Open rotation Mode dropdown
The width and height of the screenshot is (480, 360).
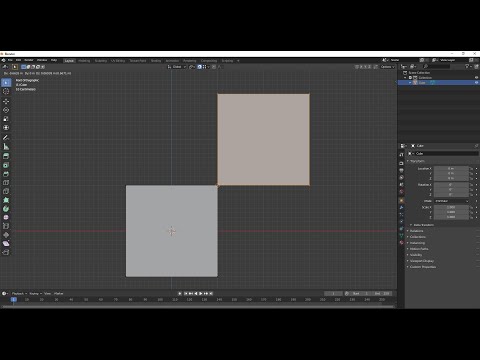pyautogui.click(x=452, y=201)
